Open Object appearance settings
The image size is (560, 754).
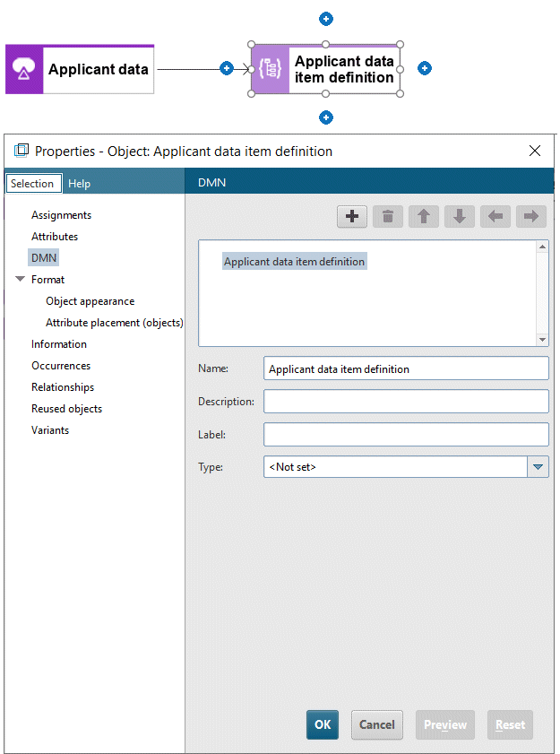coord(90,301)
